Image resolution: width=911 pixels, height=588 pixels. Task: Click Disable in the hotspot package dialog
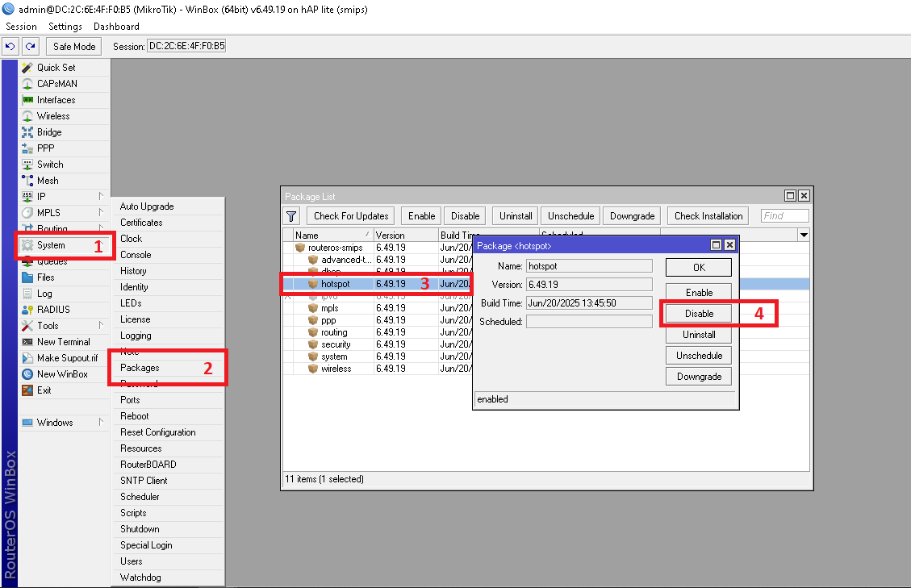coord(699,314)
